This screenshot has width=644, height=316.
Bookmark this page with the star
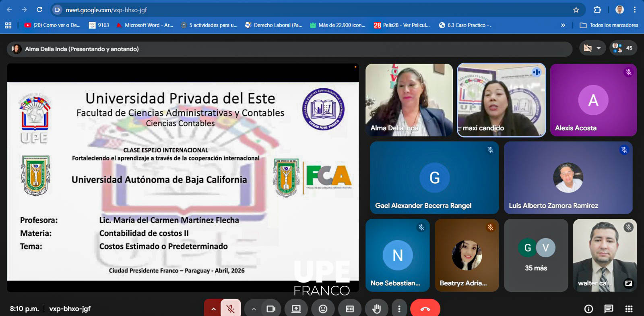tap(576, 10)
